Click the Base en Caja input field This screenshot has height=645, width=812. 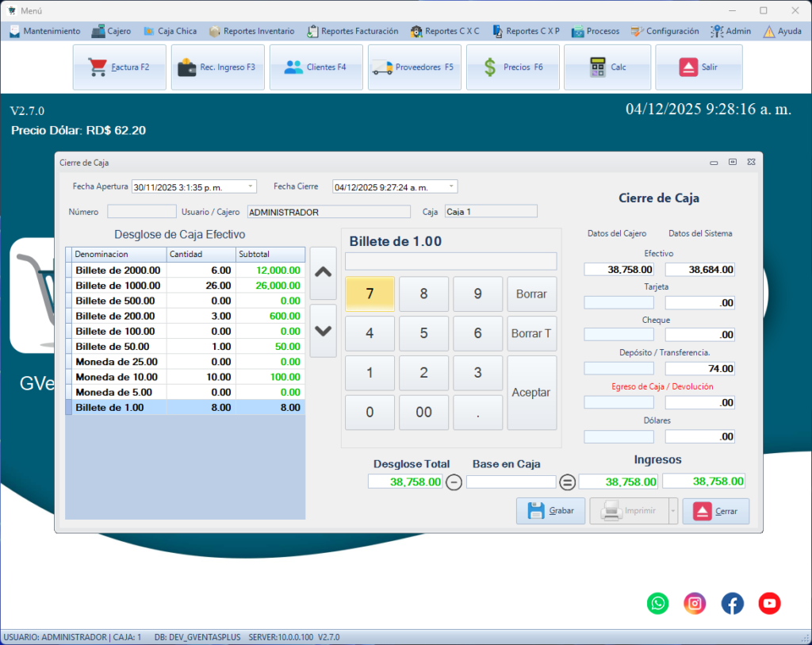[511, 482]
